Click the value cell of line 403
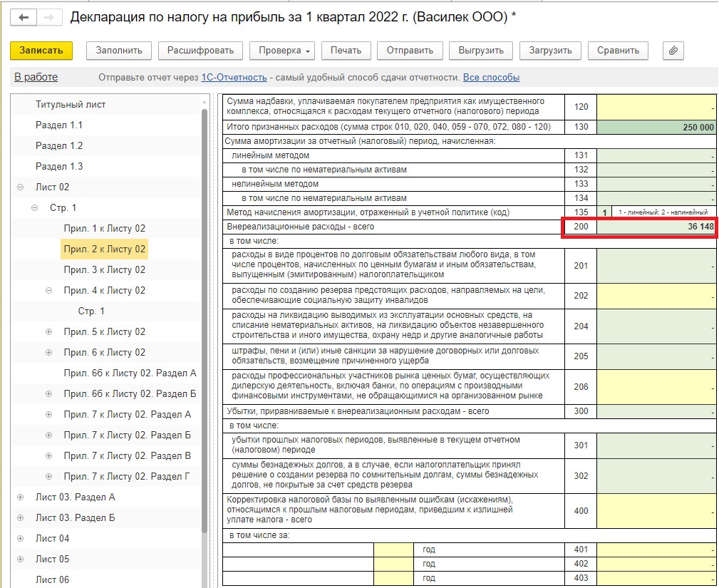This screenshot has height=588, width=719. (656, 578)
